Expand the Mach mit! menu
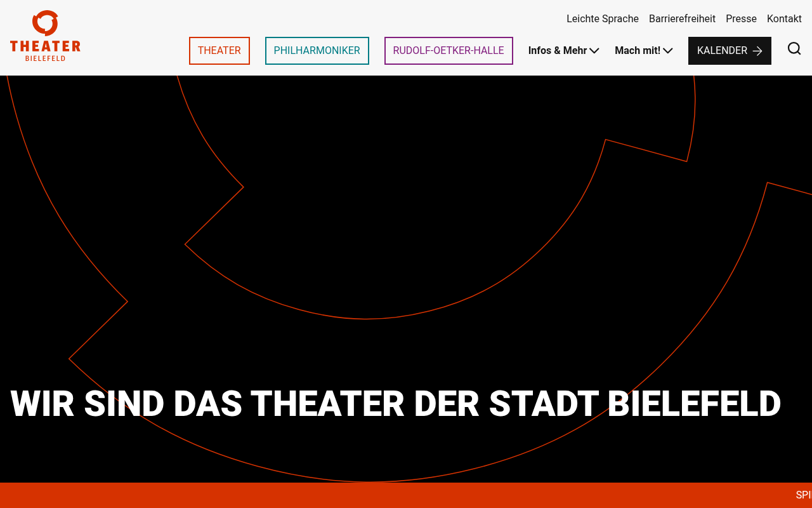This screenshot has width=812, height=508. click(x=644, y=51)
